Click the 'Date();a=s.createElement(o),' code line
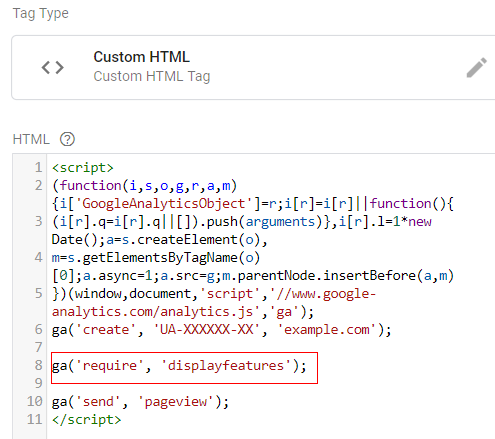 coord(159,240)
